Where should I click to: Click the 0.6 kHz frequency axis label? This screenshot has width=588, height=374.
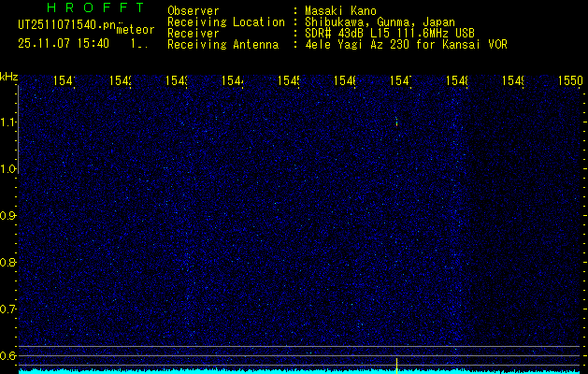pos(7,355)
